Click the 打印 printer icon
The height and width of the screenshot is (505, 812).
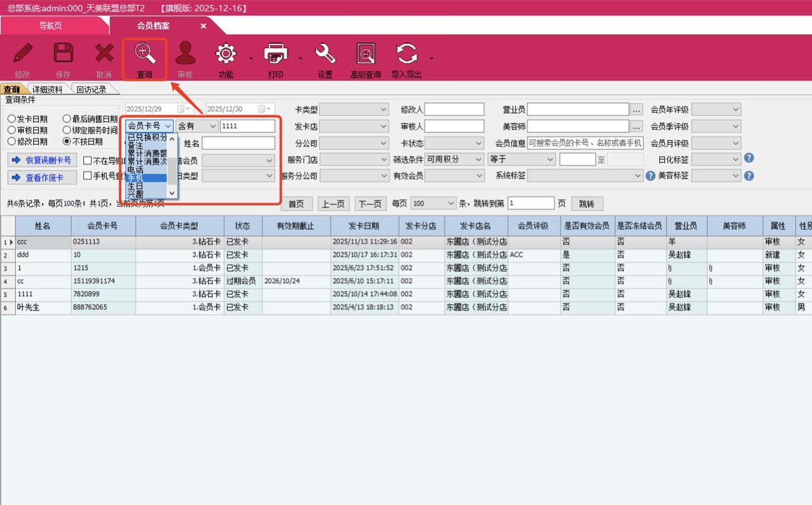click(x=276, y=55)
